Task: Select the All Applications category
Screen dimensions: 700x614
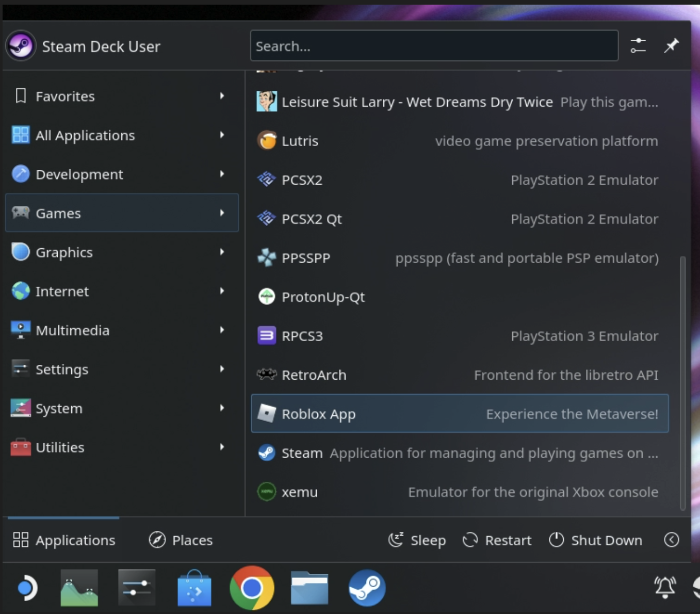Action: click(x=122, y=135)
